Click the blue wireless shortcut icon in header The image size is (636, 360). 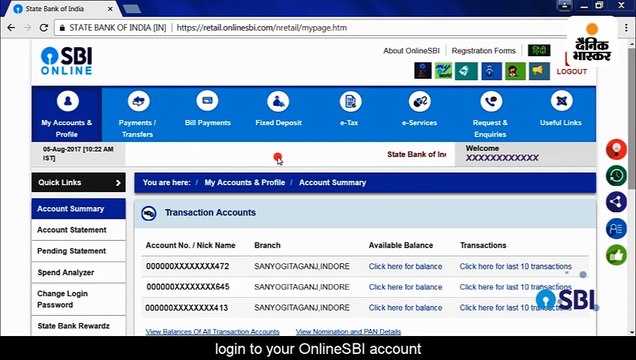[x=491, y=71]
